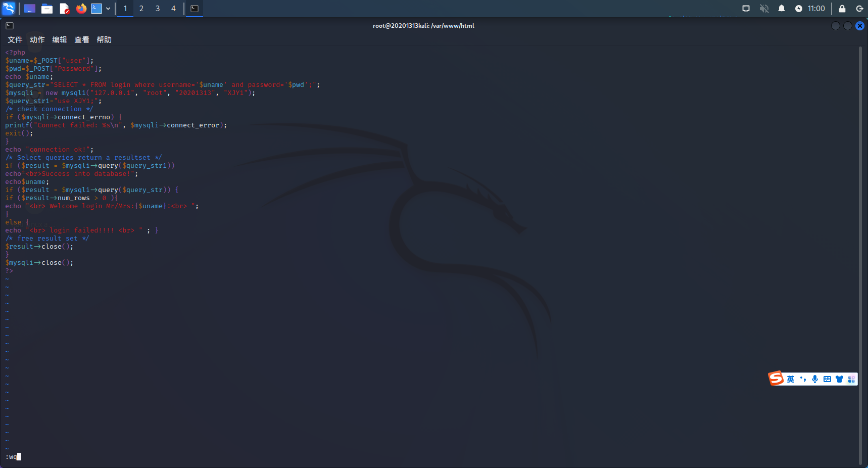Click the '$query_str1="use XJY1;";' line
The height and width of the screenshot is (468, 868).
click(x=54, y=101)
